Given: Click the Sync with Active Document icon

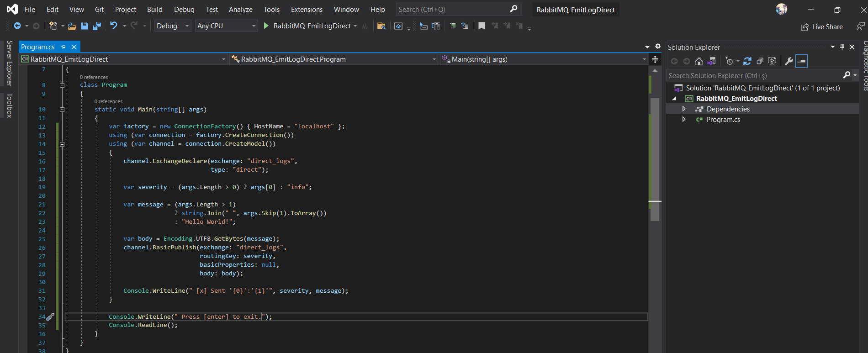Looking at the screenshot, I should (x=747, y=61).
